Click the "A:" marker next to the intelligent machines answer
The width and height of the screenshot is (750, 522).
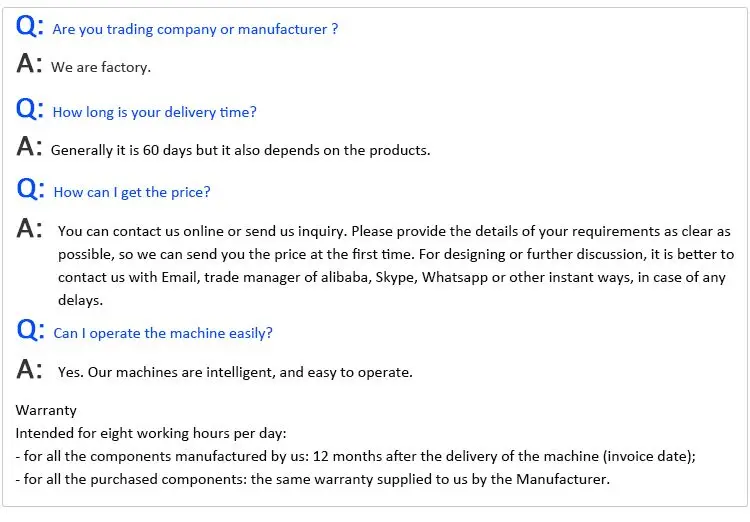tap(29, 370)
